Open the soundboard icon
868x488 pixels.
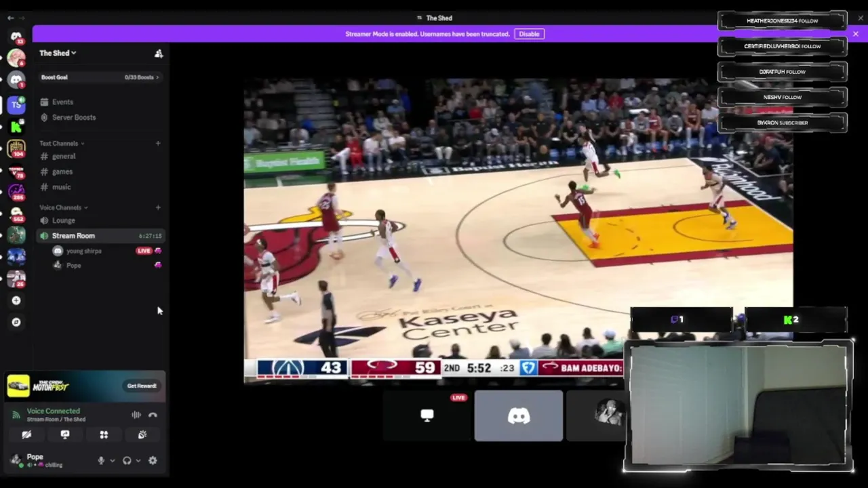(x=142, y=435)
